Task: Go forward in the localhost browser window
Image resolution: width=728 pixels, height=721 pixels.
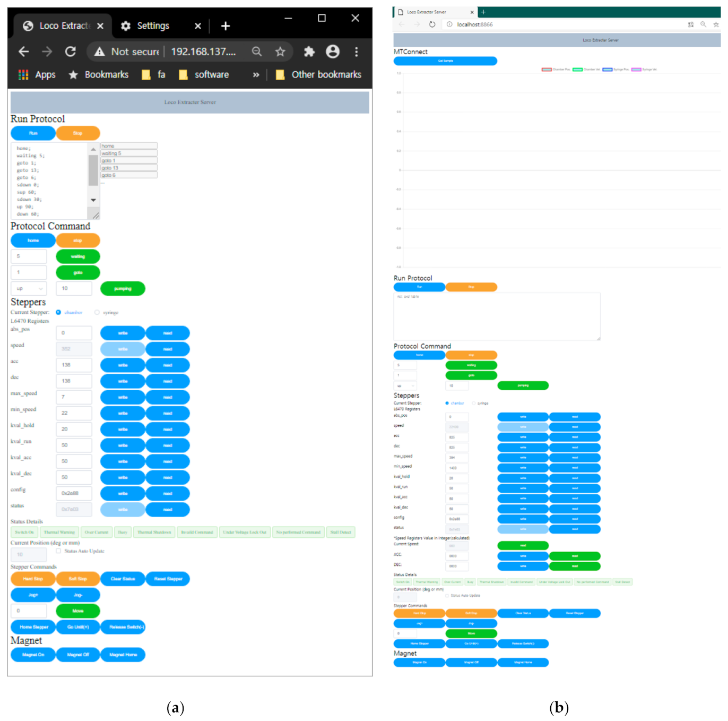Action: [417, 24]
